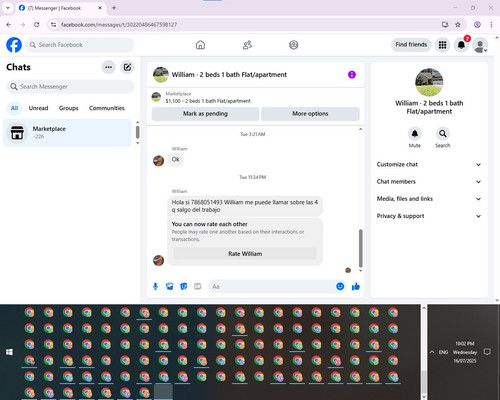Viewport: 500px width, 400px height.
Task: Open the taskbar clock showing 10:02 PM
Action: [x=465, y=352]
